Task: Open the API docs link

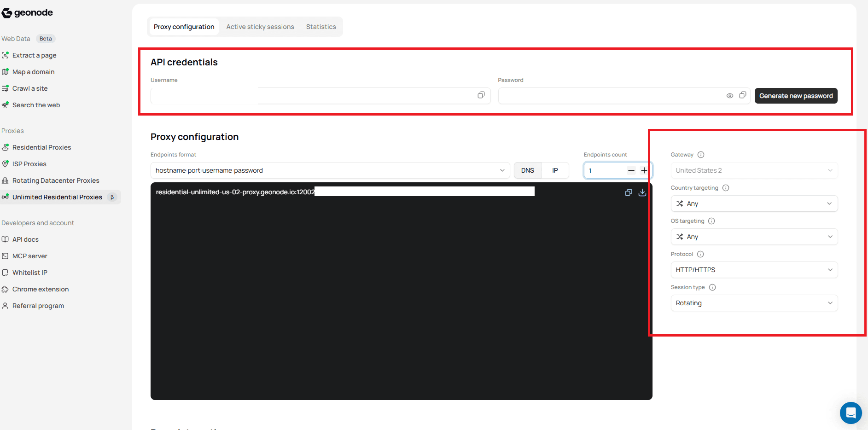Action: click(25, 239)
